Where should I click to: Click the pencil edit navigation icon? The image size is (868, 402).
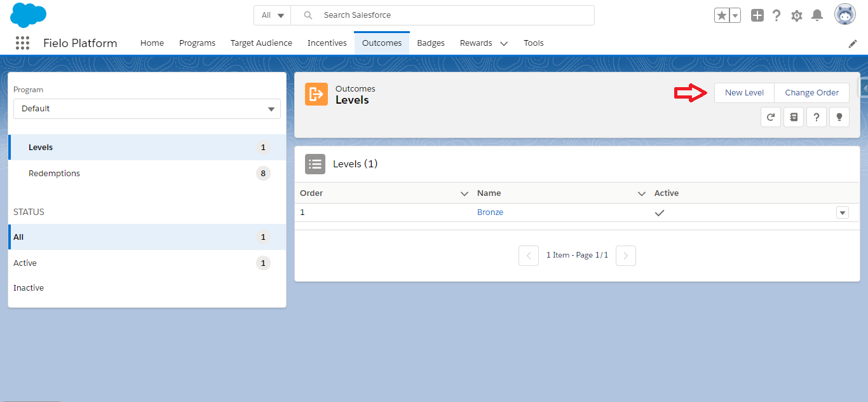pos(853,43)
